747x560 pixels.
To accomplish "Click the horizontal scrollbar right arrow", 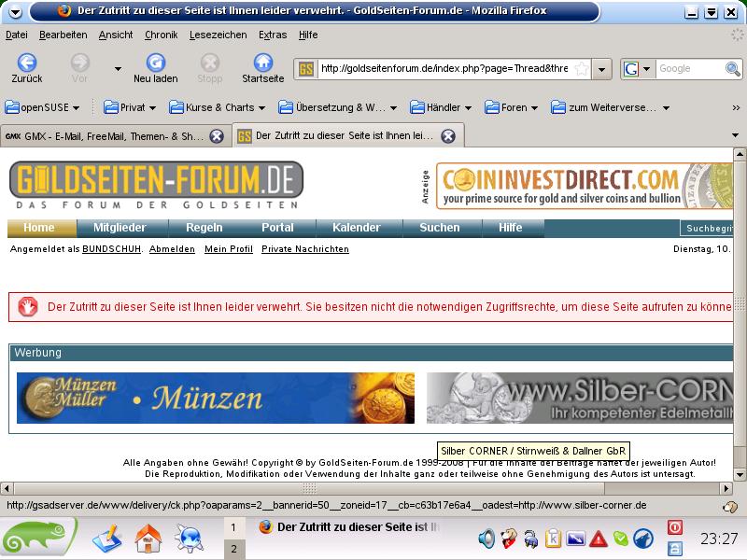I will click(726, 488).
